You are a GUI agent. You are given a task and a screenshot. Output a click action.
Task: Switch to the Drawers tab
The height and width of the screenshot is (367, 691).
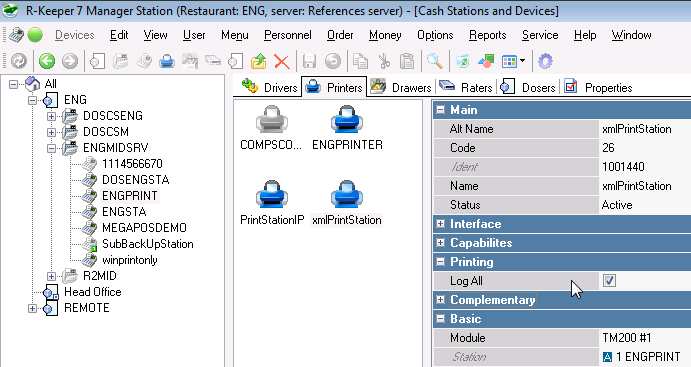tap(401, 87)
